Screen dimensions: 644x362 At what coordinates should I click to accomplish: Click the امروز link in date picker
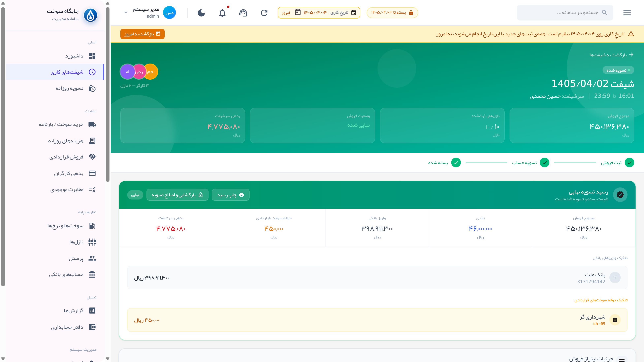point(286,13)
